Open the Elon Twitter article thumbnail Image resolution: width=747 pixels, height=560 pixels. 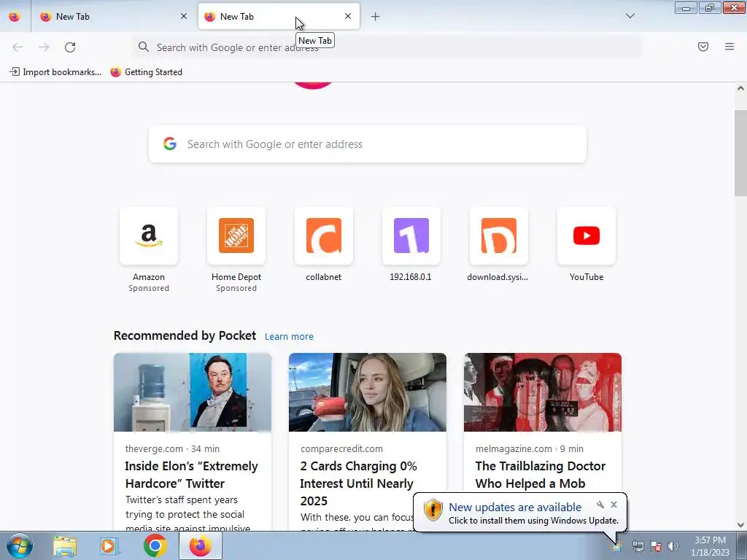click(193, 392)
